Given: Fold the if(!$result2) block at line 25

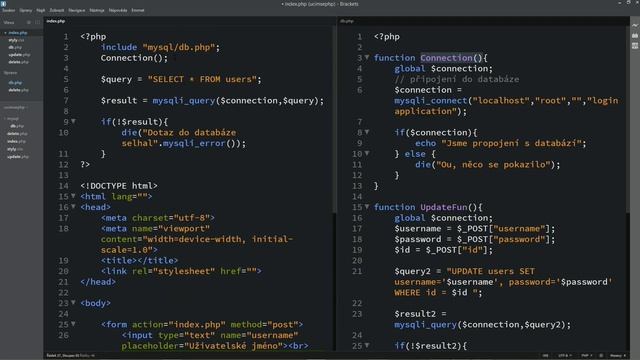Looking at the screenshot, I should click(x=367, y=345).
